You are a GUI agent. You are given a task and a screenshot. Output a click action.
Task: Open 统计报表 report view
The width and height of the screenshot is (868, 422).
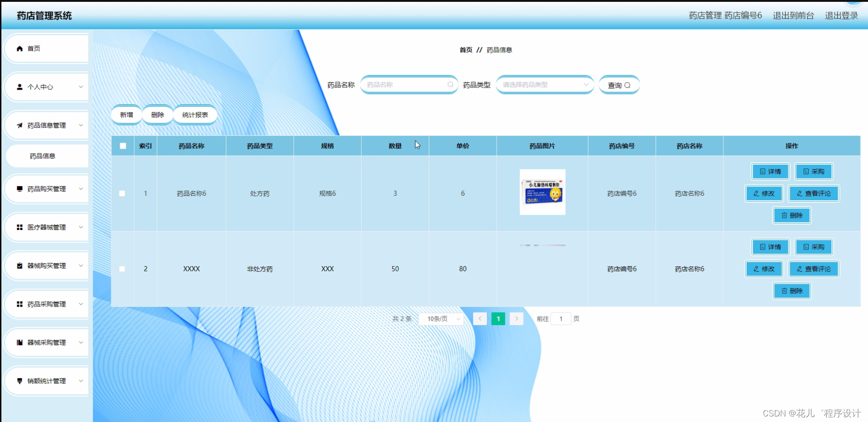click(x=195, y=115)
